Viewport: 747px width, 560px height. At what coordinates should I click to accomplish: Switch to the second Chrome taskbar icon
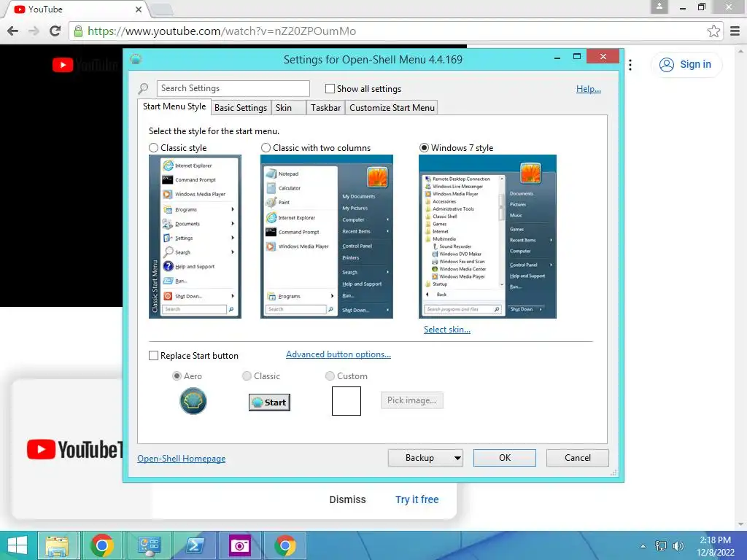click(285, 545)
